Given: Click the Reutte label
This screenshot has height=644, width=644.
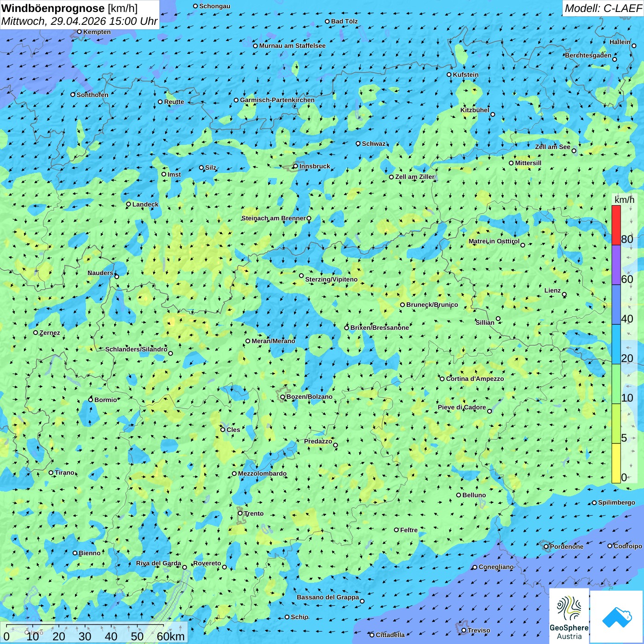Looking at the screenshot, I should tap(174, 102).
